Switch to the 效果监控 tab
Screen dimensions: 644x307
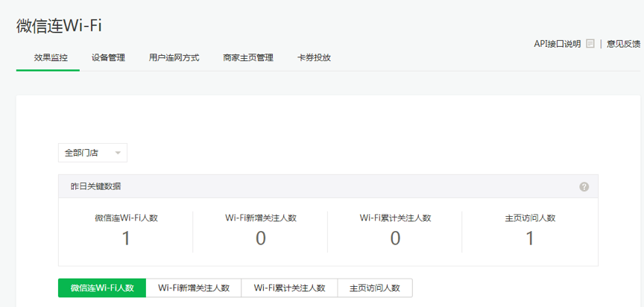pyautogui.click(x=51, y=57)
